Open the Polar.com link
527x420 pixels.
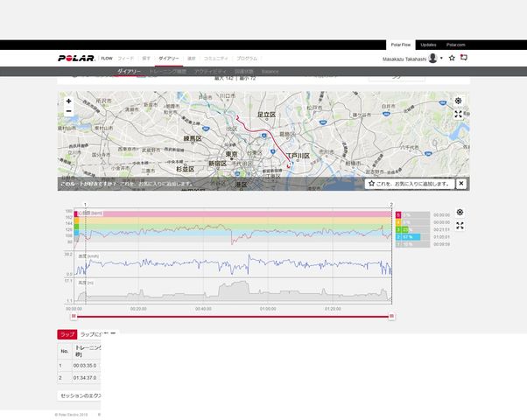tap(456, 45)
